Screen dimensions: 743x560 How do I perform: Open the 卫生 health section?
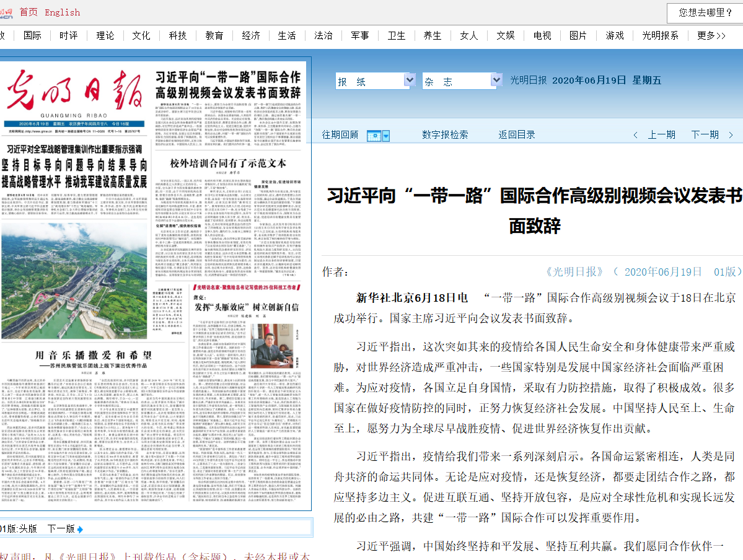point(396,35)
